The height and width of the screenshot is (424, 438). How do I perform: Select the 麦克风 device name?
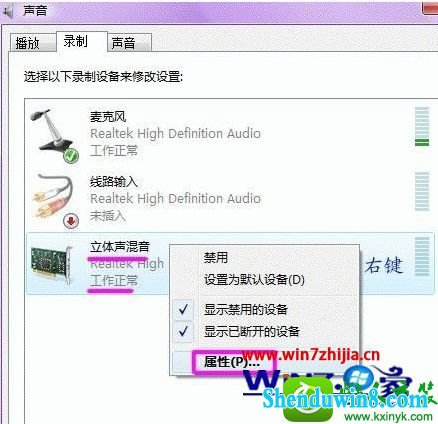pyautogui.click(x=108, y=117)
